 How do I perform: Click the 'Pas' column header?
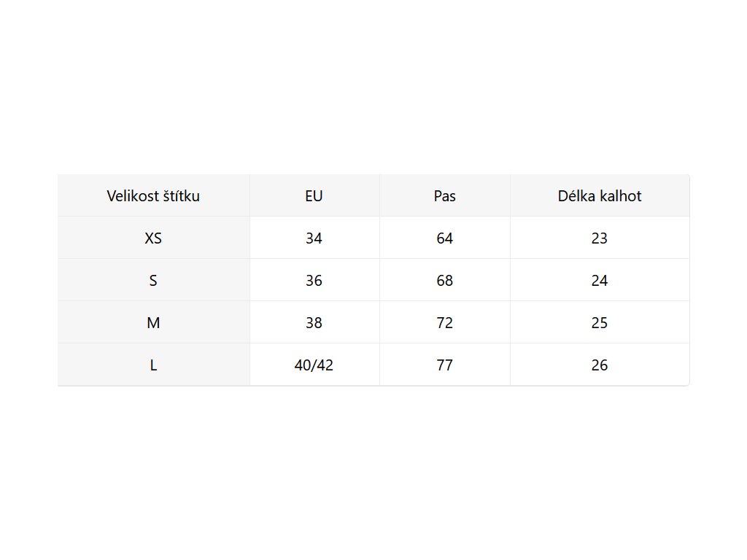(x=444, y=196)
